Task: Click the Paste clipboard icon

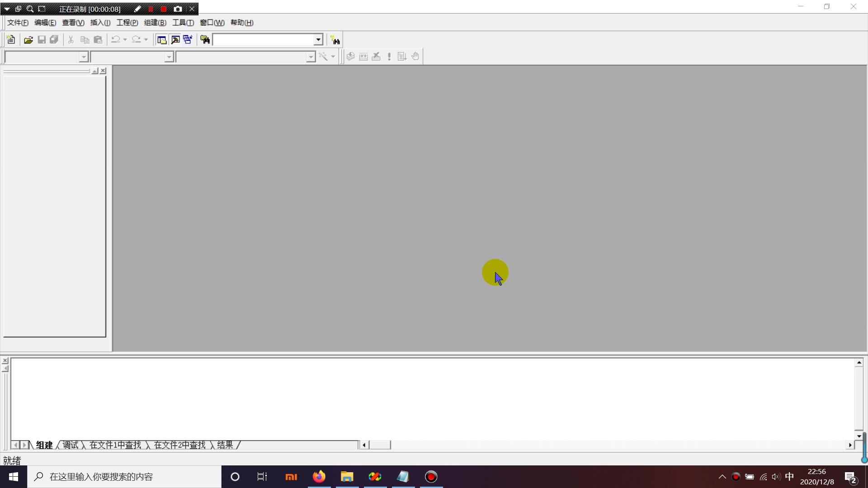Action: pos(98,40)
